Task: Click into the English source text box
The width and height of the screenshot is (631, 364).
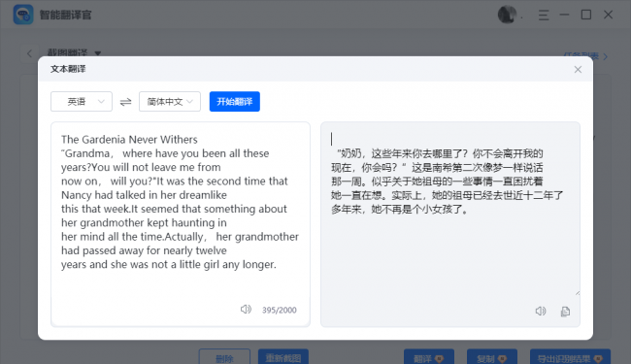Action: (181, 224)
